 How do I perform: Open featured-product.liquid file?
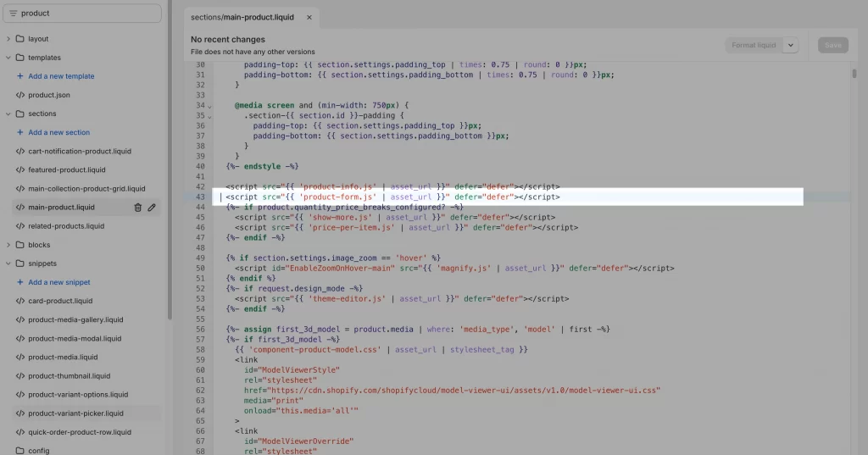click(67, 170)
